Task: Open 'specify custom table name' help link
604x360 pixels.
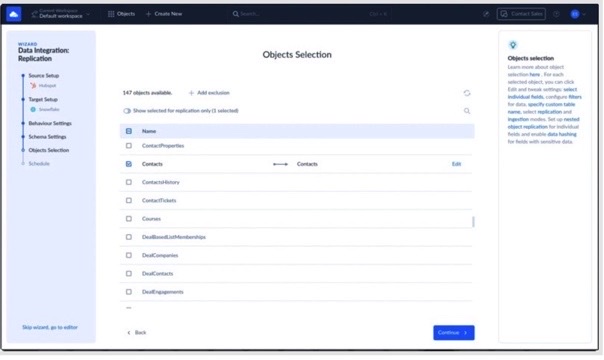Action: tap(541, 108)
